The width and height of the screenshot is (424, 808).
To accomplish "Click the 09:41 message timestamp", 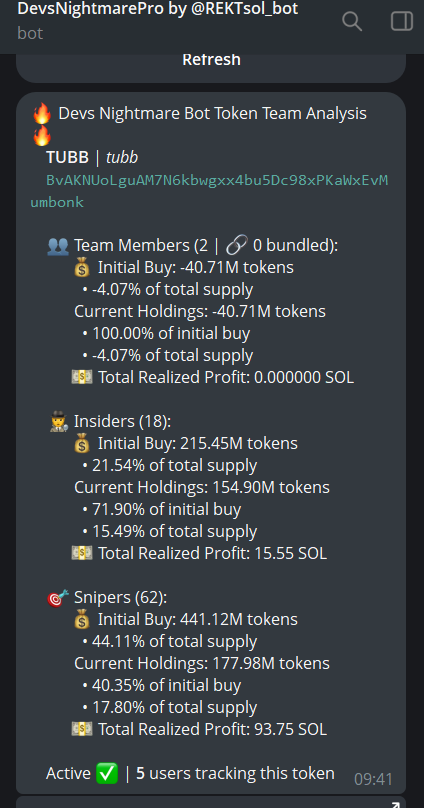I will point(373,779).
